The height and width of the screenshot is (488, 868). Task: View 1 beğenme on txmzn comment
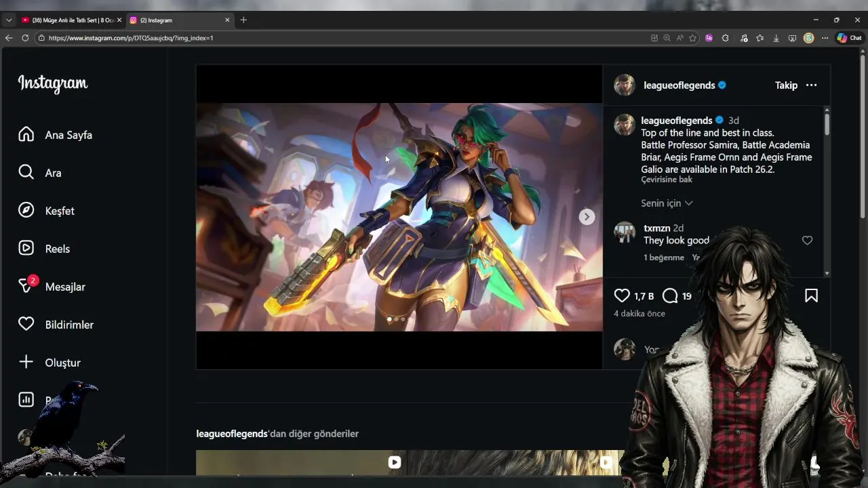pos(664,258)
